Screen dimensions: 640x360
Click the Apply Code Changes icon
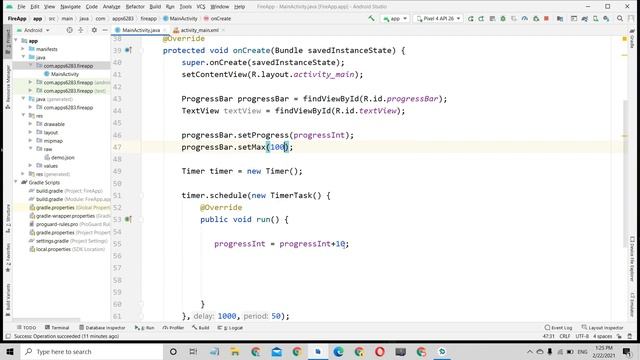pos(492,18)
